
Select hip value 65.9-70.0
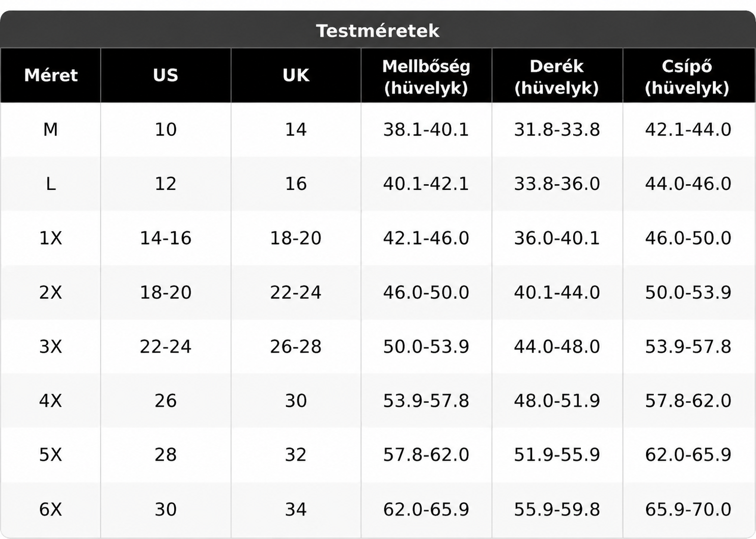pyautogui.click(x=688, y=509)
